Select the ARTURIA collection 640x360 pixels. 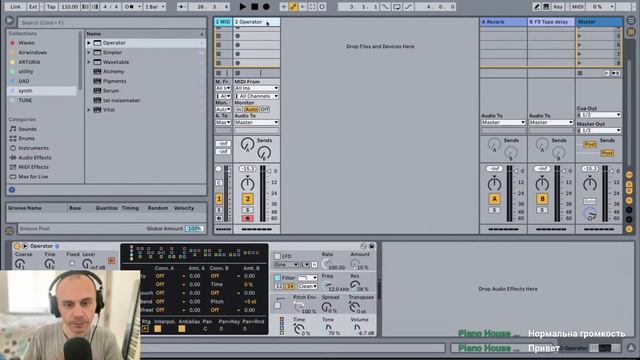[x=29, y=62]
